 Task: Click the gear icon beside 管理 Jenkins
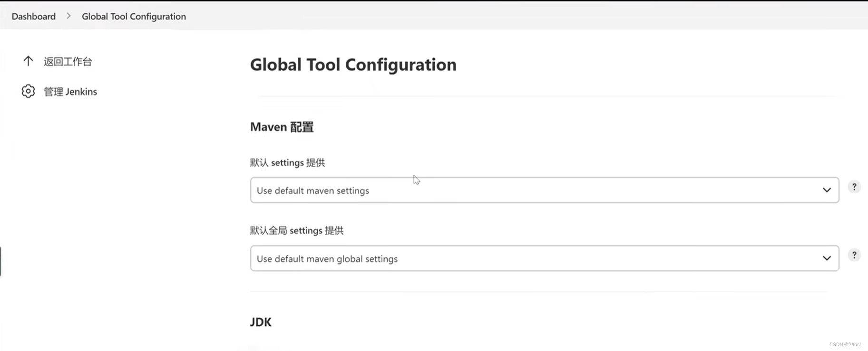tap(28, 91)
